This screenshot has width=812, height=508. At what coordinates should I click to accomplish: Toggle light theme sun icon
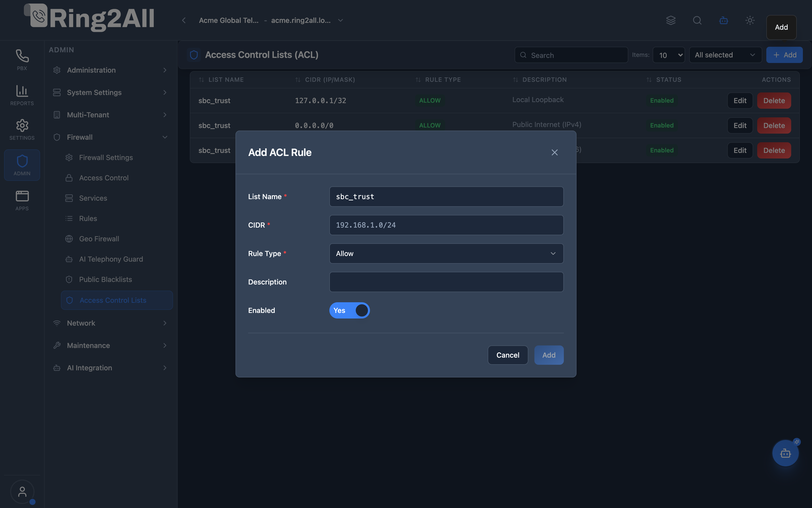point(750,21)
